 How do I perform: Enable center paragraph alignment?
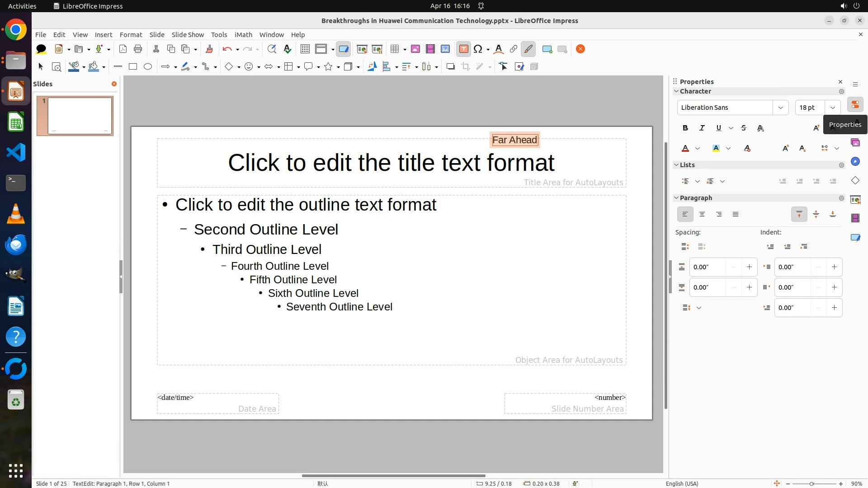pos(702,215)
